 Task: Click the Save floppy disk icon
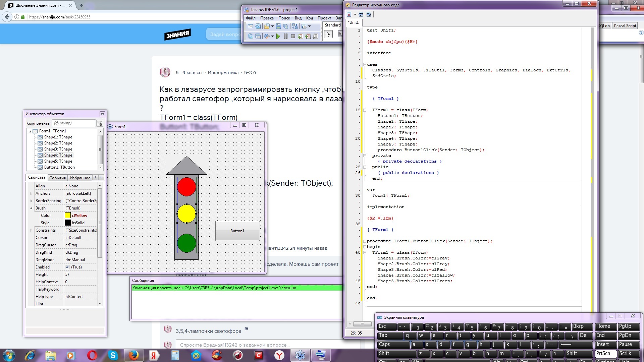point(278,26)
